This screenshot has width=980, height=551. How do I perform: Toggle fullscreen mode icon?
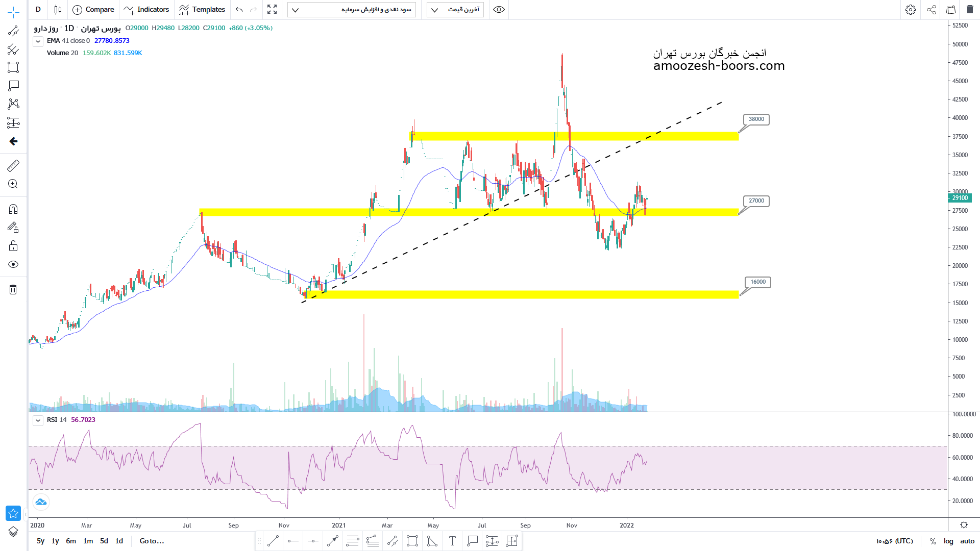[272, 10]
